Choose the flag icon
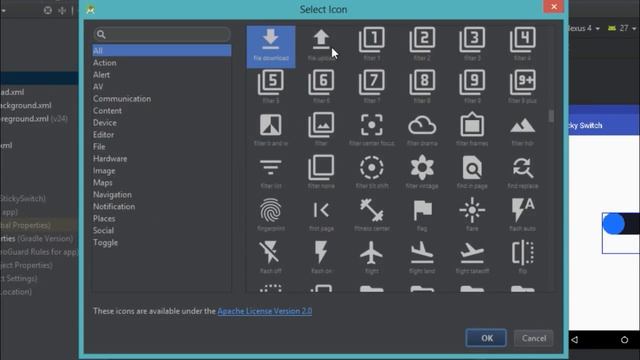The image size is (640, 360). 422,210
